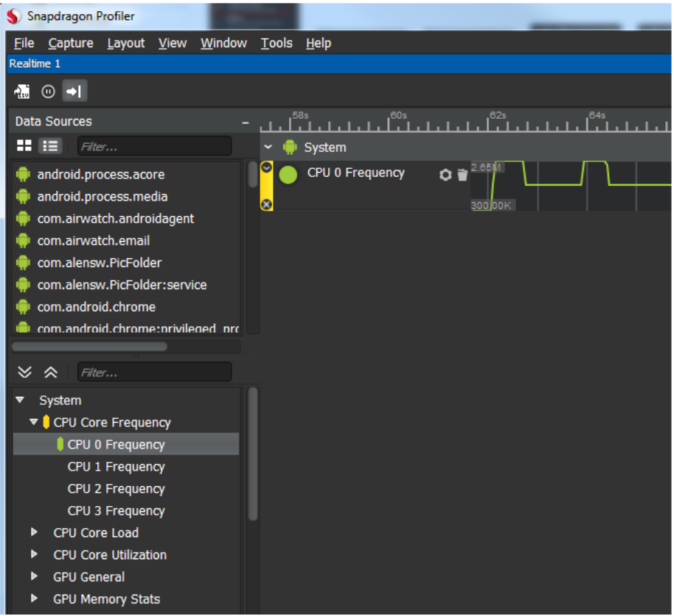
Task: Click the Snapdragon Profiler logo icon
Action: (14, 16)
